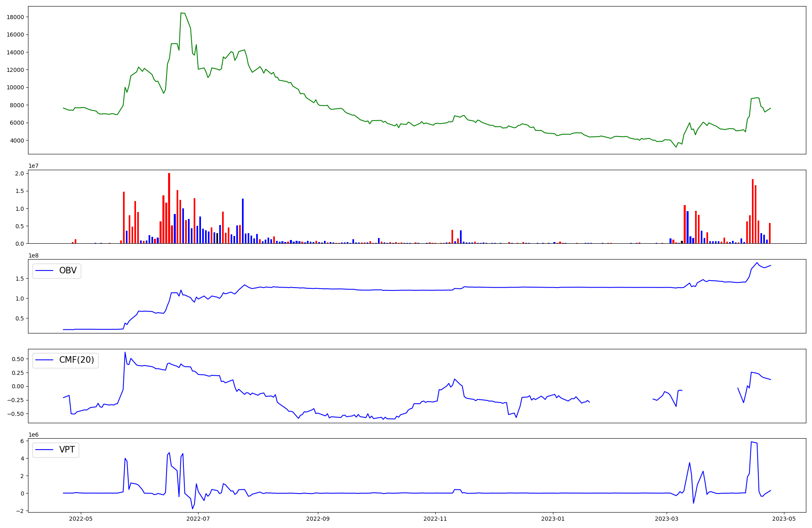Click the 2023-03 x-axis date label
Screen dimensions: 812x528
[x=667, y=519]
